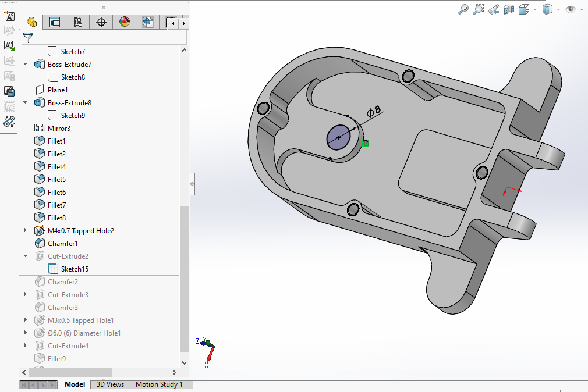The image size is (588, 392).
Task: Open the ConfigurationManager tab
Action: point(78,23)
